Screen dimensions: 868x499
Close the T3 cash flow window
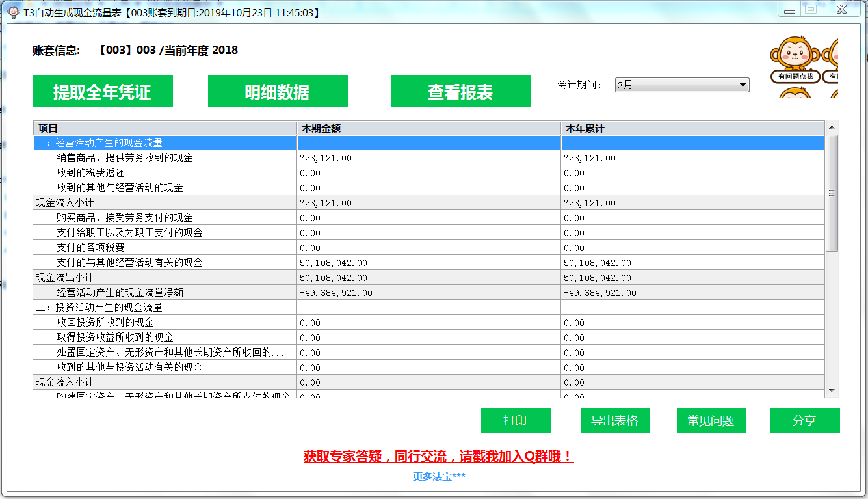point(841,10)
